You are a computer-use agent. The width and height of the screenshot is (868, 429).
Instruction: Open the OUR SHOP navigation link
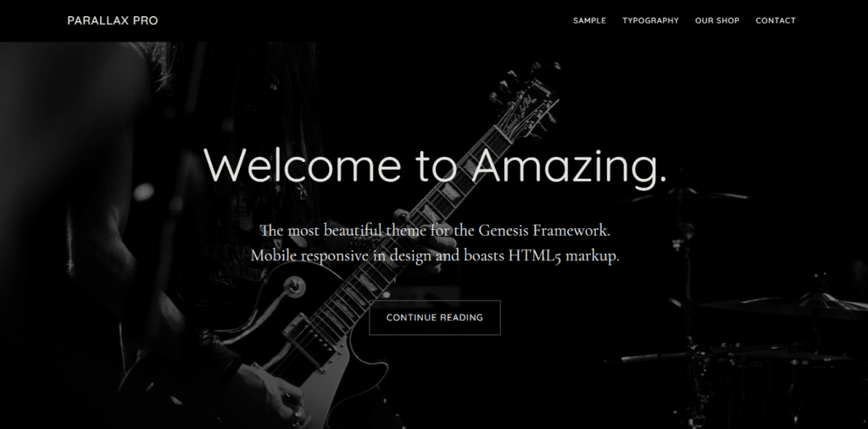[717, 20]
